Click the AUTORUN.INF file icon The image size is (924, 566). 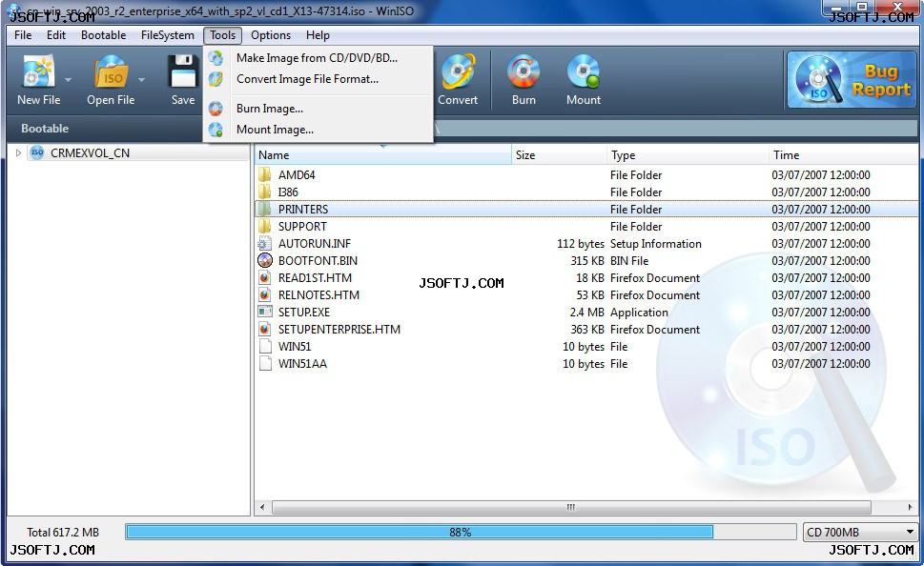(265, 243)
